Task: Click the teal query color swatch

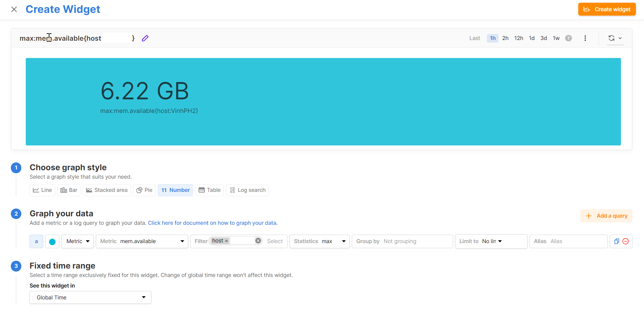Action: [52, 242]
